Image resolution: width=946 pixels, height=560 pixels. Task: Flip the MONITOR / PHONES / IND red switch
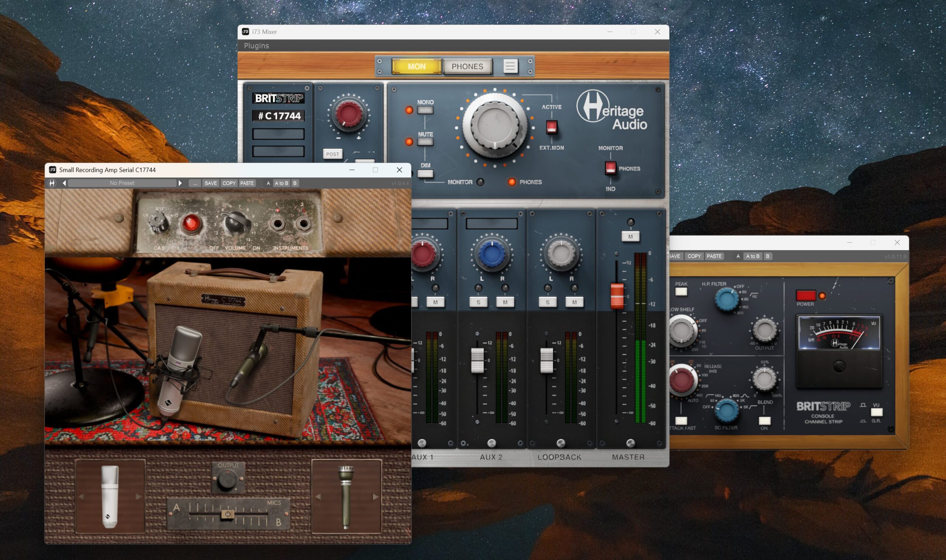pyautogui.click(x=610, y=168)
